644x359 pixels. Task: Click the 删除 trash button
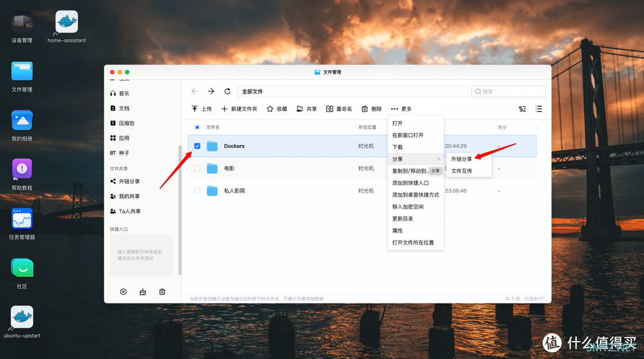[x=371, y=109]
